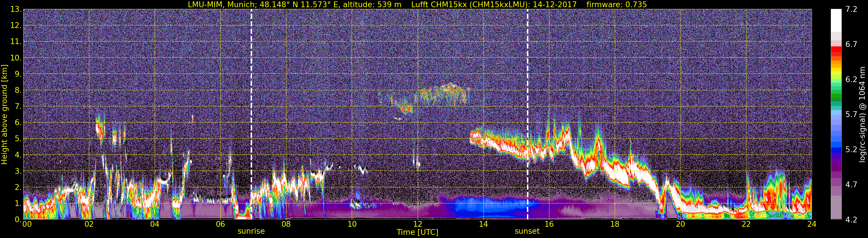The image size is (868, 238).
Task: Click the '00' time axis tick label
Action: (27, 224)
